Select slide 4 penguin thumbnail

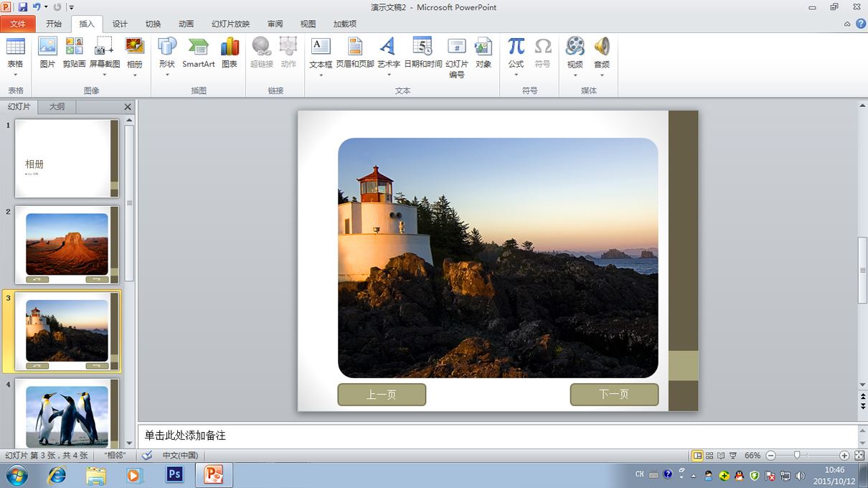coord(67,413)
